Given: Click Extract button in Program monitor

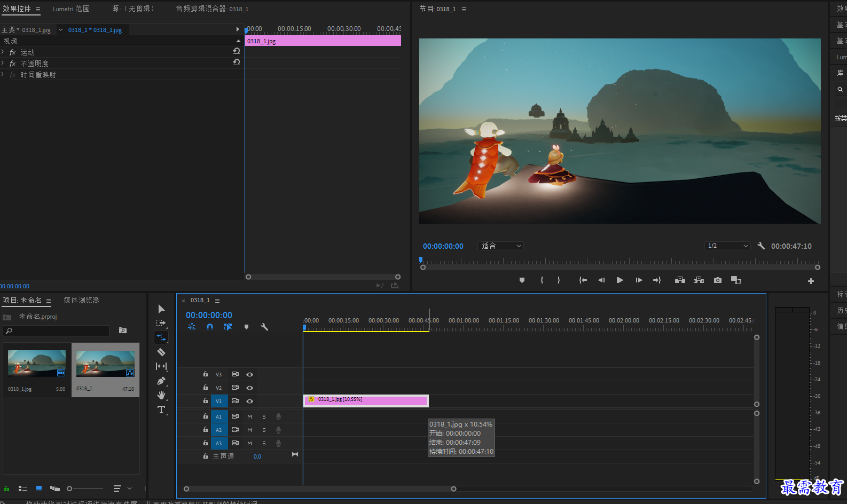Looking at the screenshot, I should click(x=699, y=280).
